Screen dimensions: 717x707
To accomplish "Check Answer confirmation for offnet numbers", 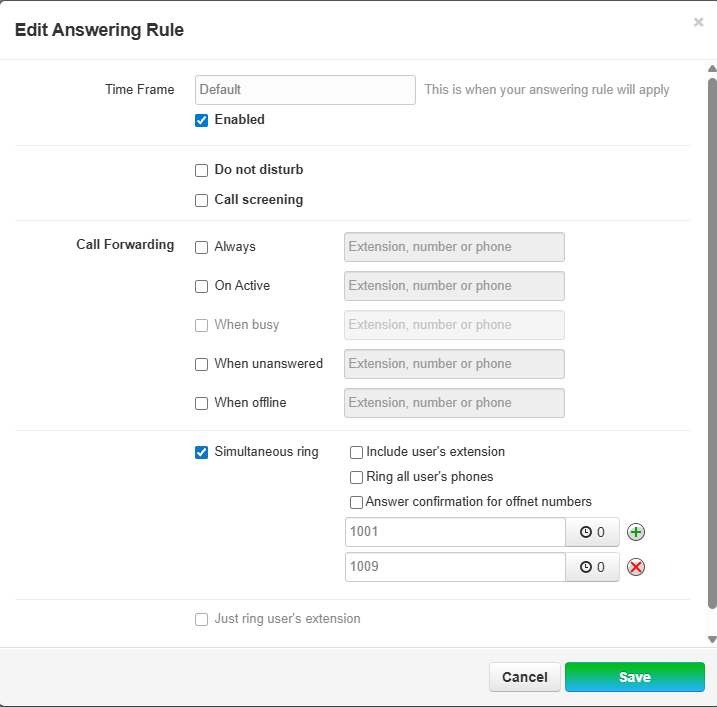I will coord(357,502).
